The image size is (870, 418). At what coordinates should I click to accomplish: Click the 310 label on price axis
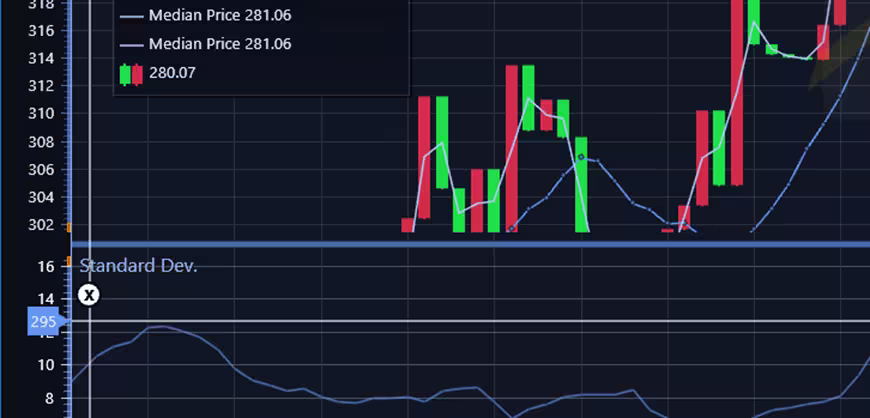[42, 114]
